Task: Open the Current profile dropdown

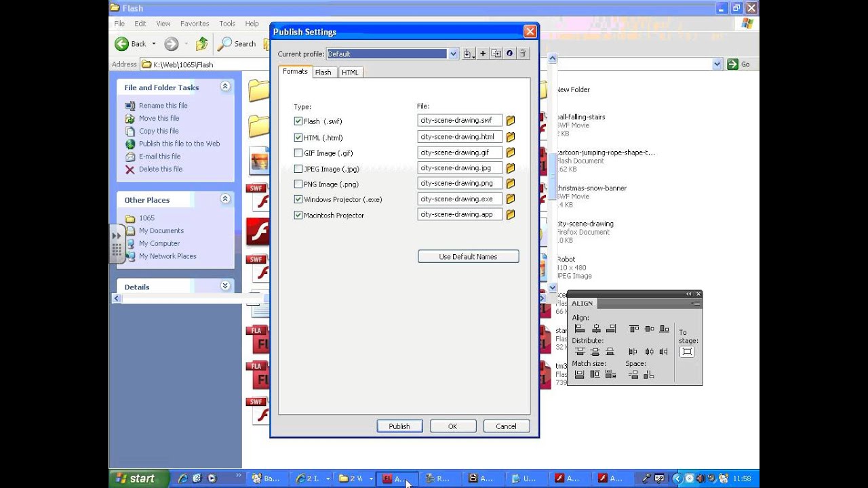Action: 454,54
